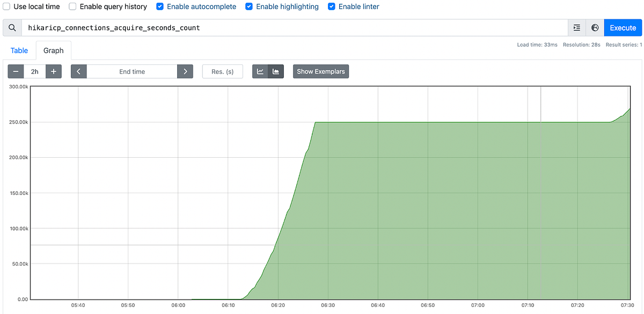Decrease the 2h range with the minus stepper
The height and width of the screenshot is (314, 644).
tap(15, 71)
